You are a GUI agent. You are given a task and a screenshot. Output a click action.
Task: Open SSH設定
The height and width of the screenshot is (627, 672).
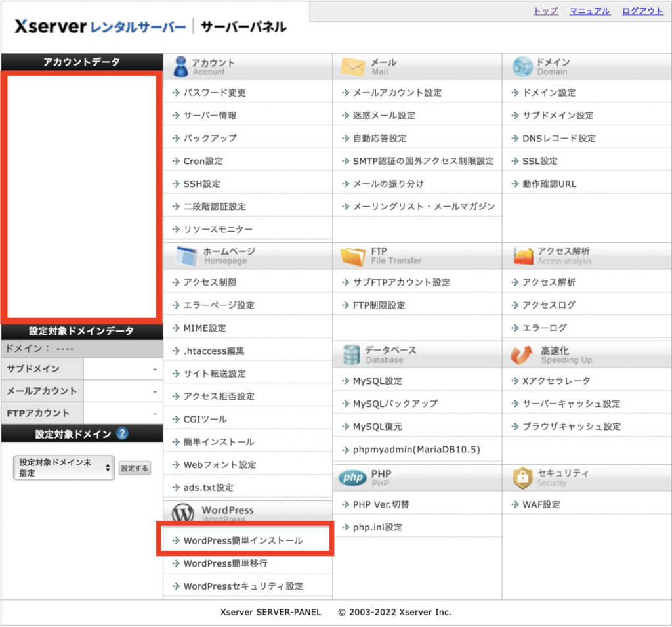pos(202,184)
